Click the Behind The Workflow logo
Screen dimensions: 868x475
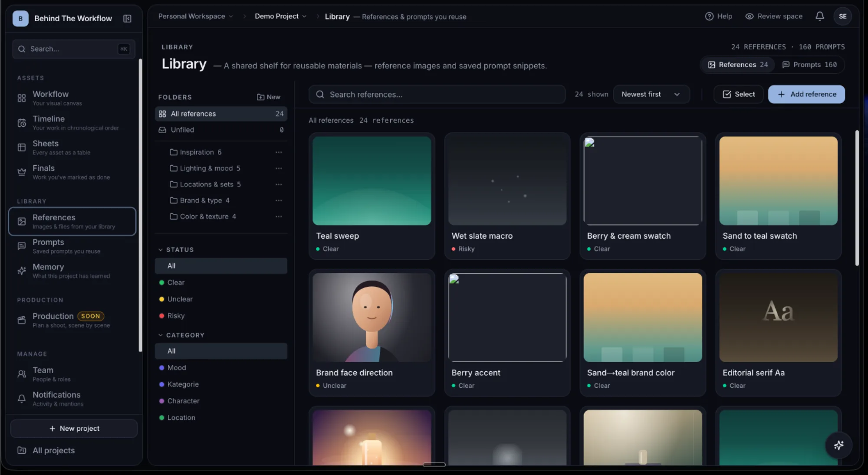pos(20,18)
